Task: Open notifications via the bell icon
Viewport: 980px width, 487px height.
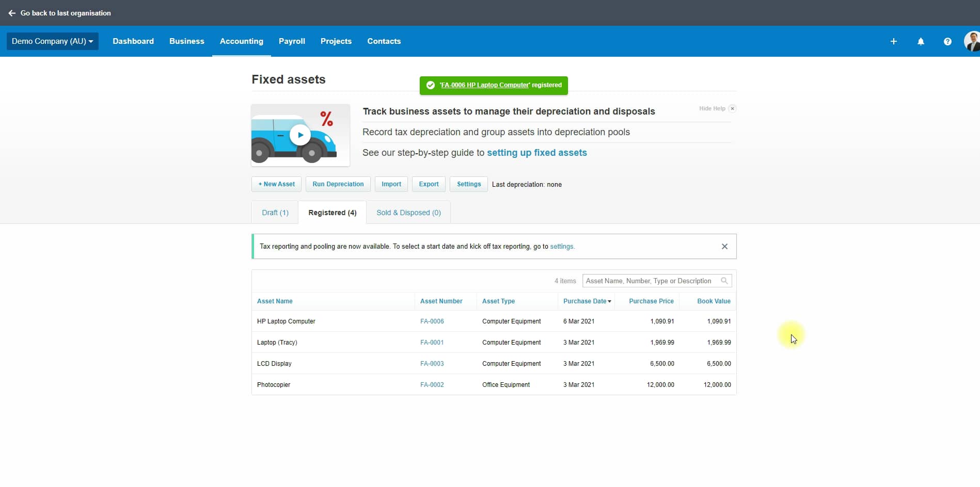Action: (x=921, y=41)
